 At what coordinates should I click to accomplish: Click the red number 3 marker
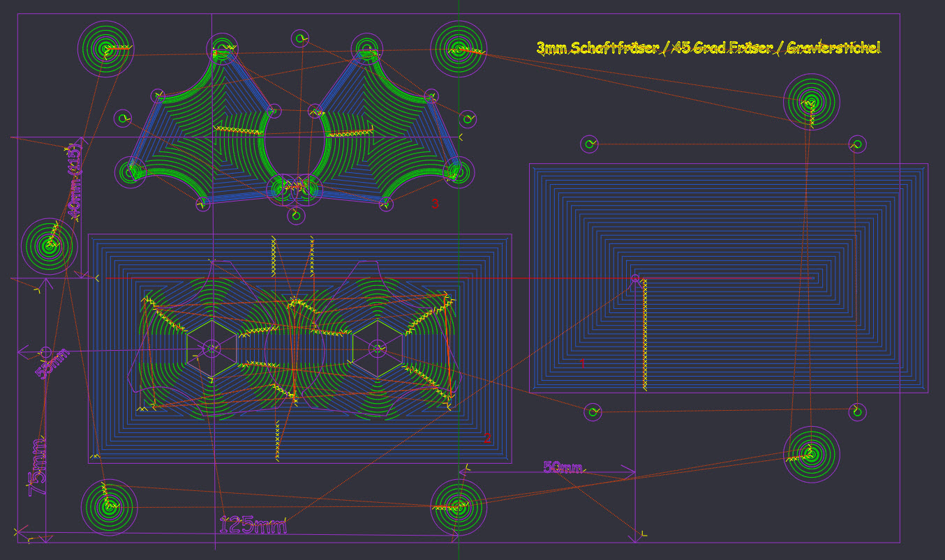435,204
